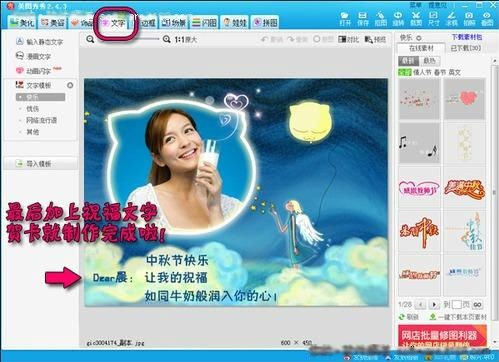Choose 输入静态文字 in the left sidebar

[x=39, y=42]
